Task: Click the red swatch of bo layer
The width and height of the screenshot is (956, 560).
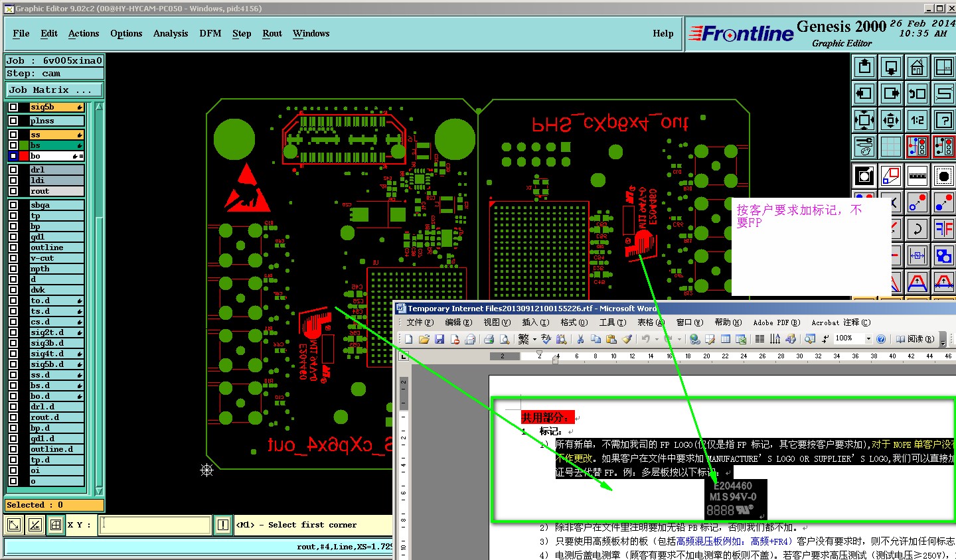Action: 25,156
